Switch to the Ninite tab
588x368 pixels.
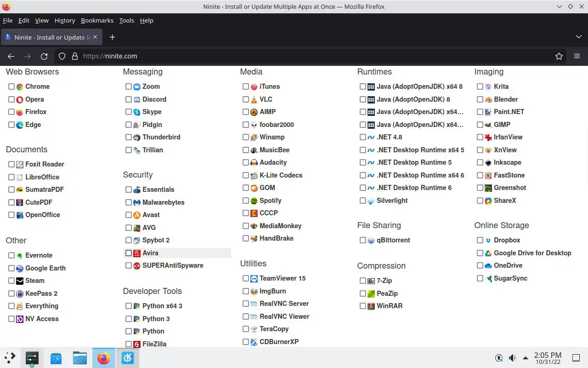coord(51,37)
